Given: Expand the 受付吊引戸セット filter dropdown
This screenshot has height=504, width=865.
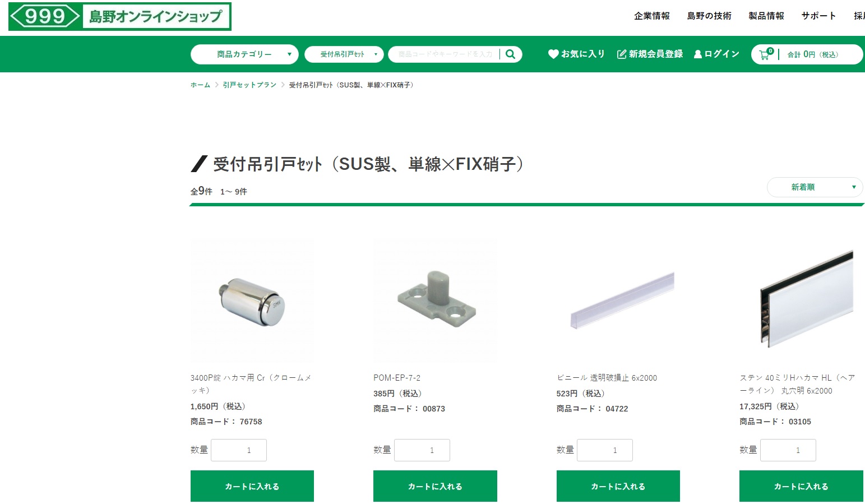Looking at the screenshot, I should [344, 54].
